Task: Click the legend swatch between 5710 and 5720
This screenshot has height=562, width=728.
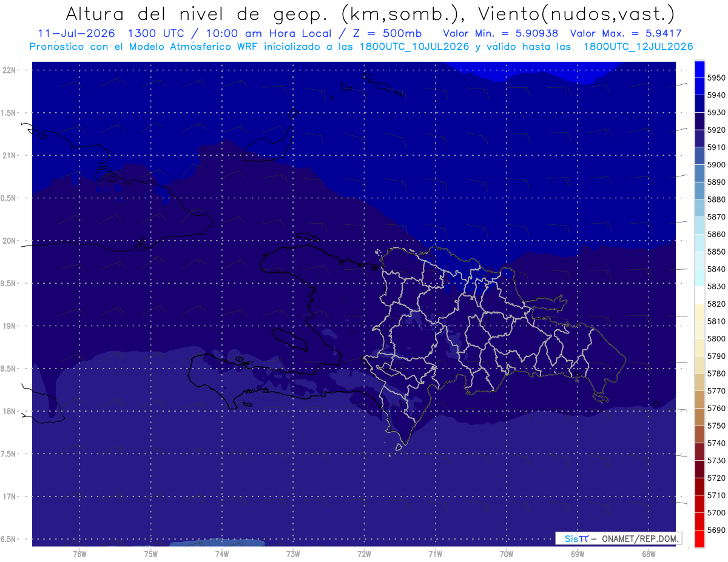Action: (x=699, y=486)
